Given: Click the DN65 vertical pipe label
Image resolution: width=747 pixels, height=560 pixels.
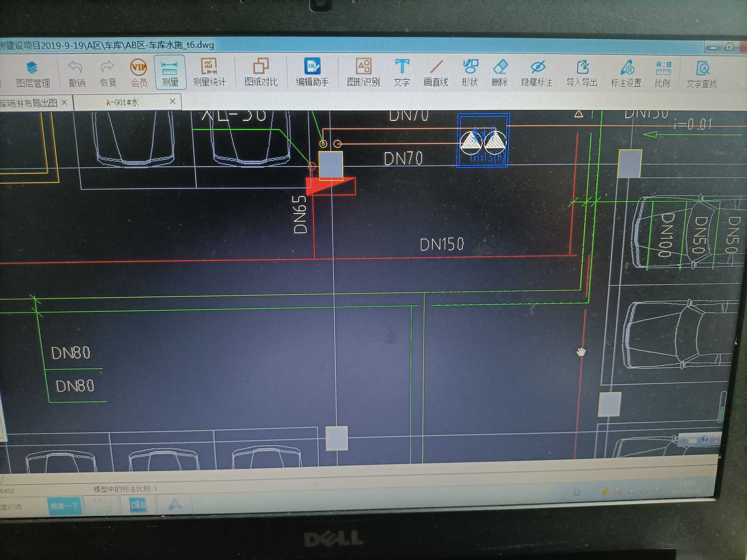Looking at the screenshot, I should [300, 215].
